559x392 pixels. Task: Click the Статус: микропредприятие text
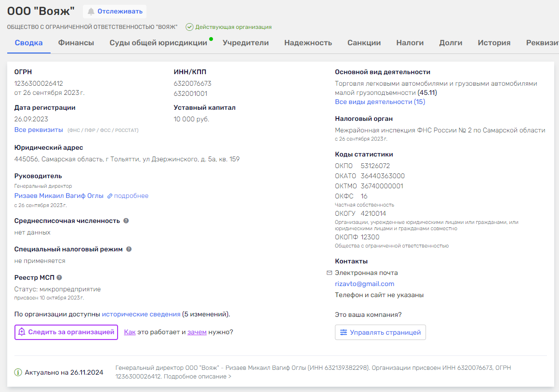pyautogui.click(x=57, y=289)
